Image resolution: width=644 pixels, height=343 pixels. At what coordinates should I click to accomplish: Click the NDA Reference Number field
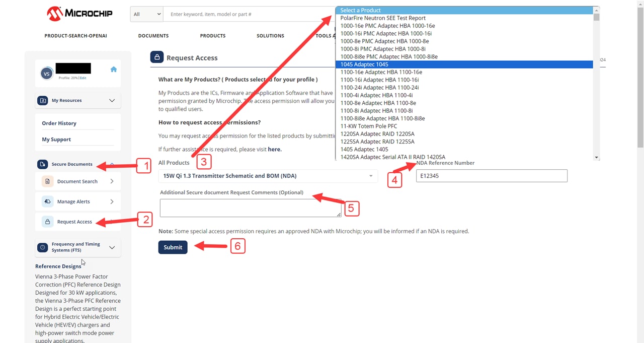(491, 175)
